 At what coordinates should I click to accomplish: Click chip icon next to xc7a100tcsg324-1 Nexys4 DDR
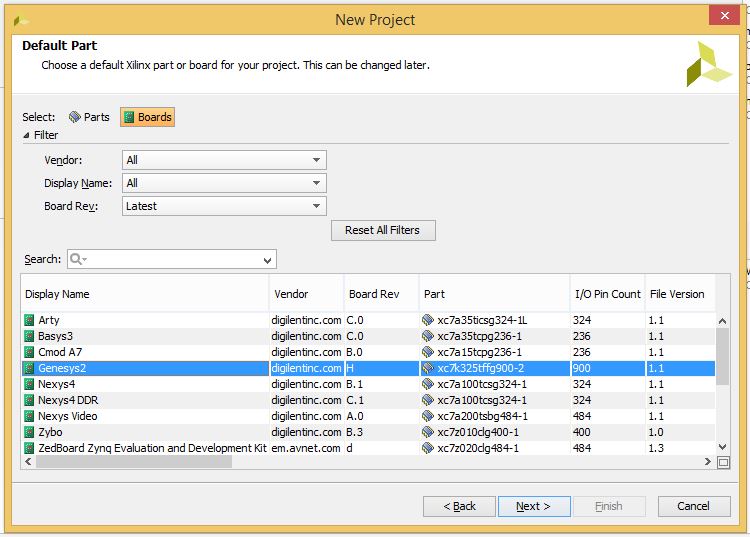point(428,400)
